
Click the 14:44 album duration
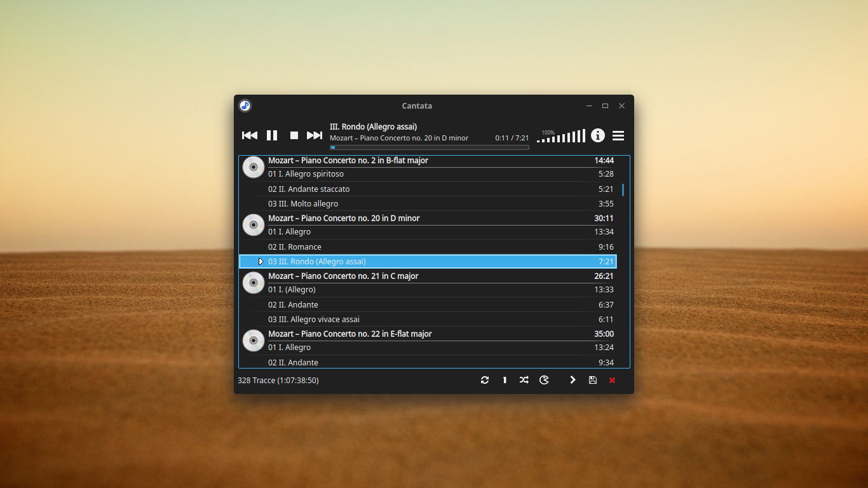point(604,161)
